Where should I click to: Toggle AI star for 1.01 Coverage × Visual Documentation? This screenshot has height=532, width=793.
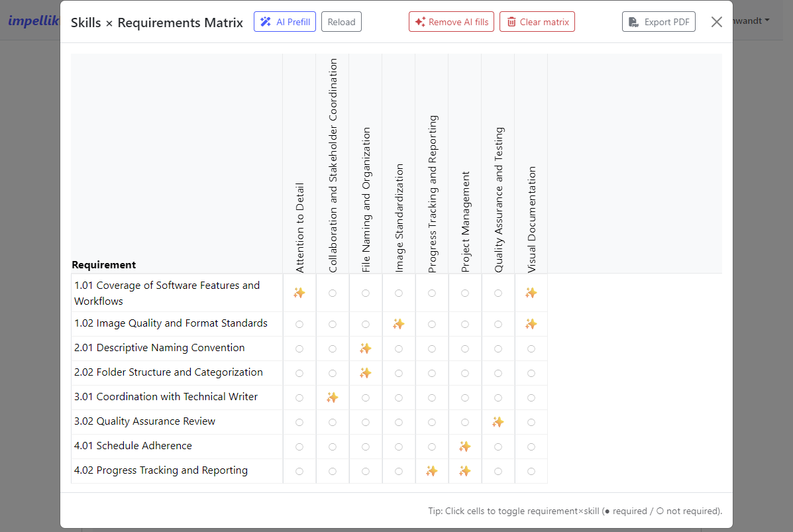[x=531, y=293]
